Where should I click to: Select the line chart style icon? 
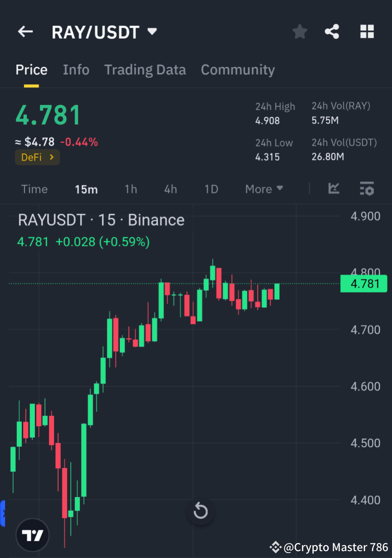[x=334, y=189]
